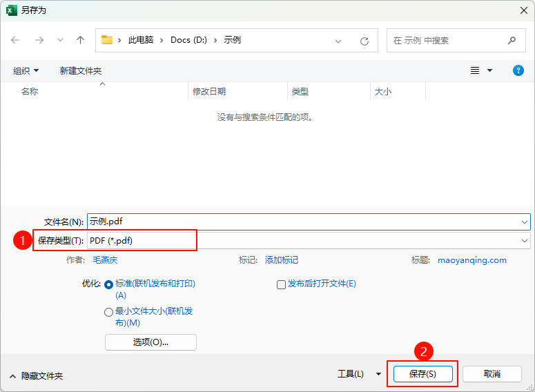Screen dimensions: 535x392
Task: Click Add tags link
Action: pos(282,260)
